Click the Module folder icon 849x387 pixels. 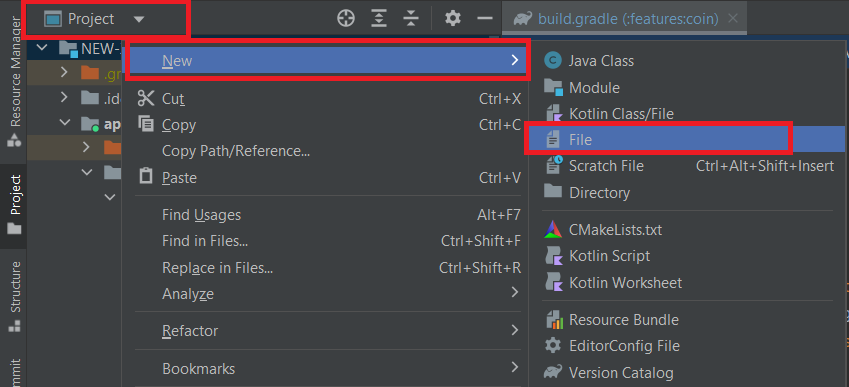pyautogui.click(x=553, y=87)
